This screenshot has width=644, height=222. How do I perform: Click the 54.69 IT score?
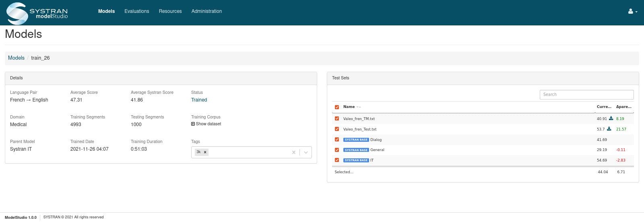[x=602, y=160]
